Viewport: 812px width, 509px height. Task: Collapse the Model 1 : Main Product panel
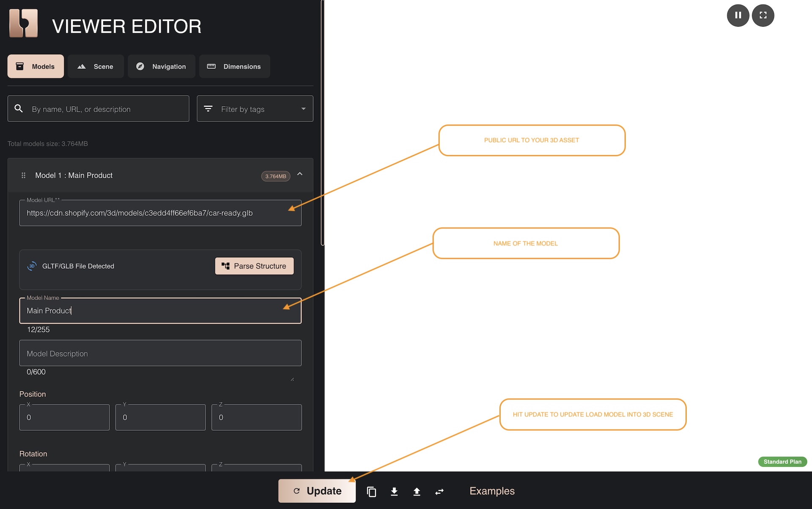tap(300, 174)
